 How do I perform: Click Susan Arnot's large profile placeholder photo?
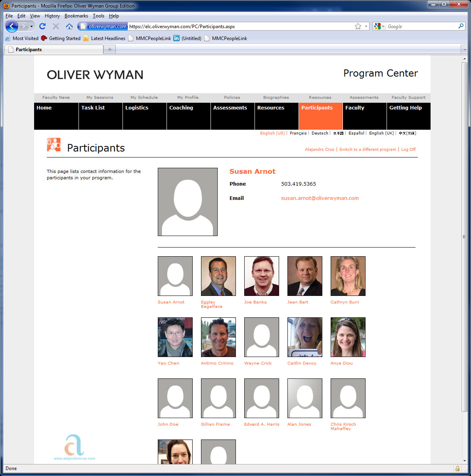(188, 202)
